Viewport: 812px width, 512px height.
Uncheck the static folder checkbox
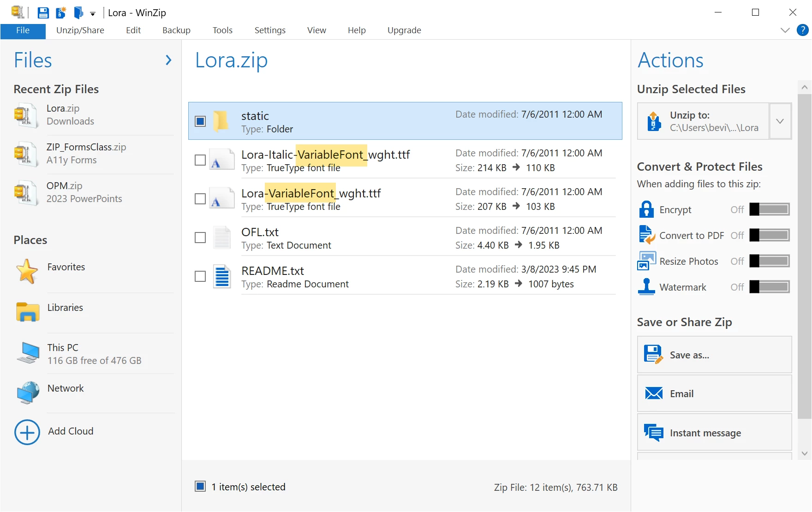click(x=200, y=121)
